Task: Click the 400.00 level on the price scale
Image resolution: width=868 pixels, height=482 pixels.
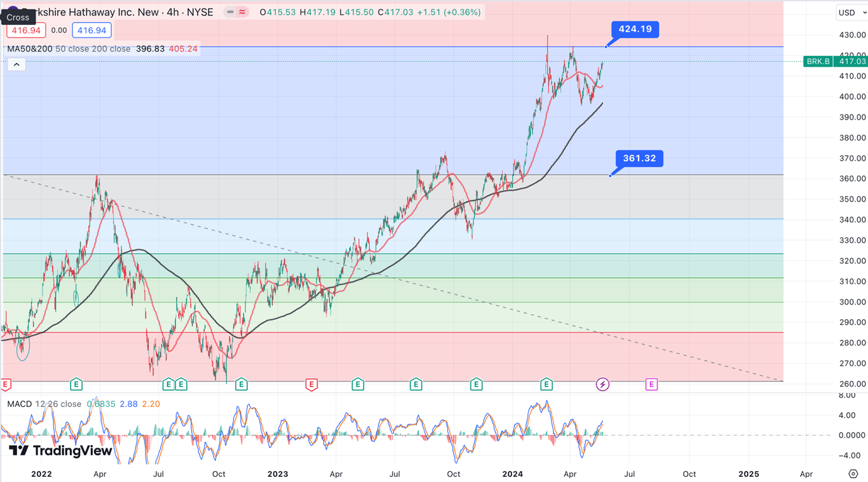Action: coord(852,97)
